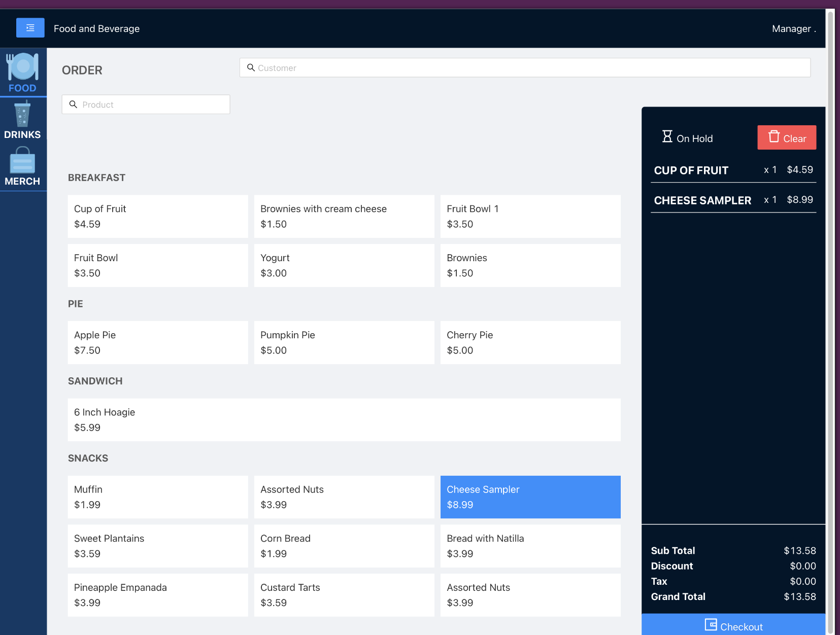The image size is (840, 635).
Task: Add 6 Inch Hoagie to order
Action: pyautogui.click(x=344, y=419)
